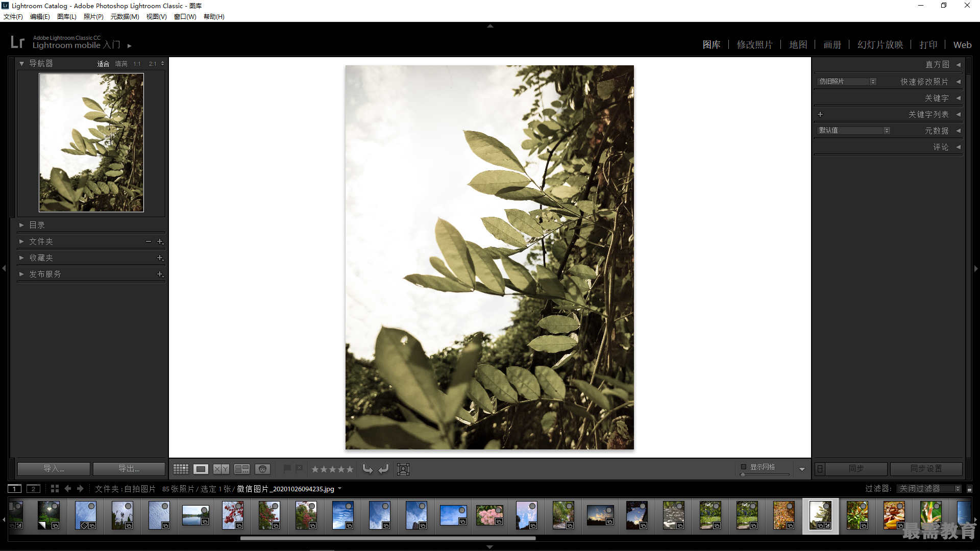Screen dimensions: 980x551
Task: Rotate photo counter-clockwise
Action: pyautogui.click(x=367, y=469)
